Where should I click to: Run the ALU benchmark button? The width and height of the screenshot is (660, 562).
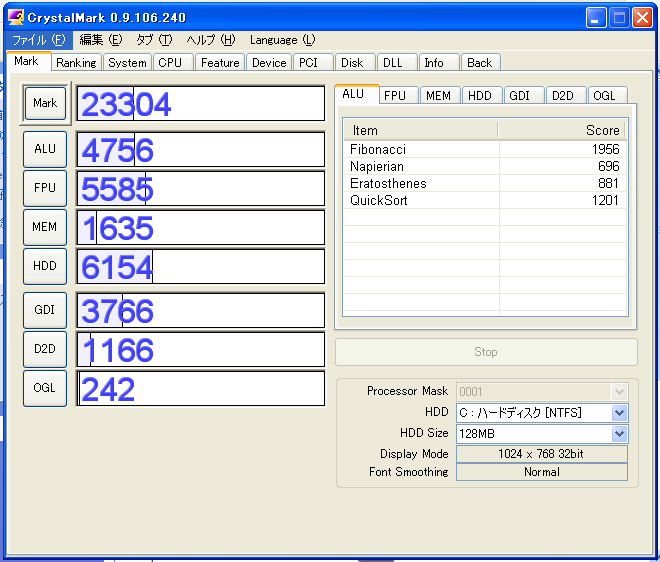coord(45,149)
